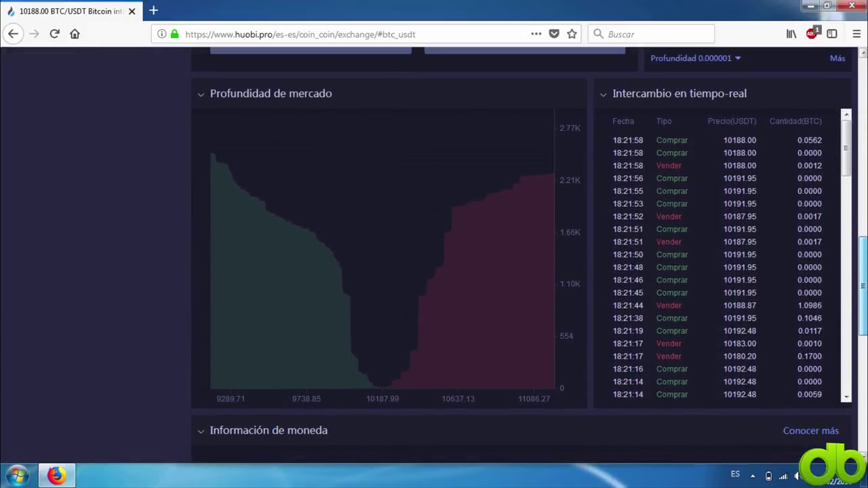Select the 18:21:56 trade timestamp

[628, 179]
